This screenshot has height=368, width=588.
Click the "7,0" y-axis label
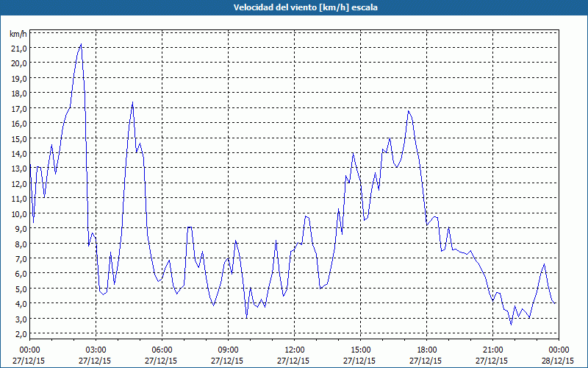21,258
